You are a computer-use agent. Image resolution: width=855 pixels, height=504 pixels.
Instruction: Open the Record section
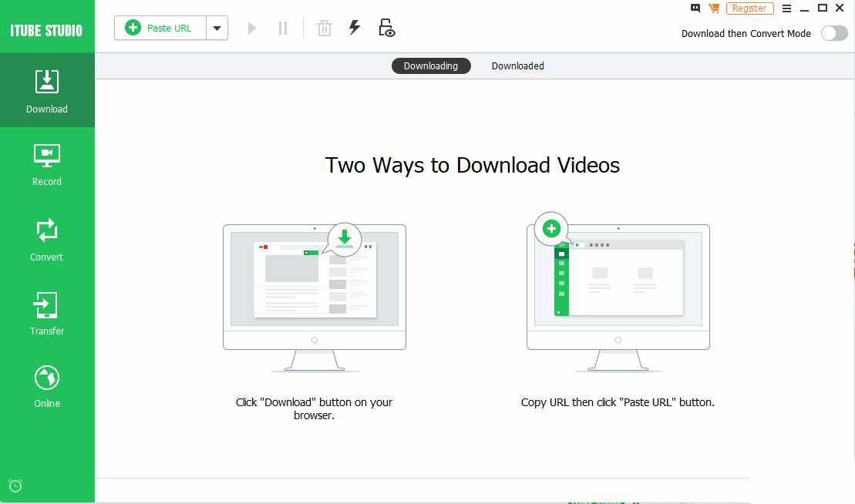click(47, 165)
